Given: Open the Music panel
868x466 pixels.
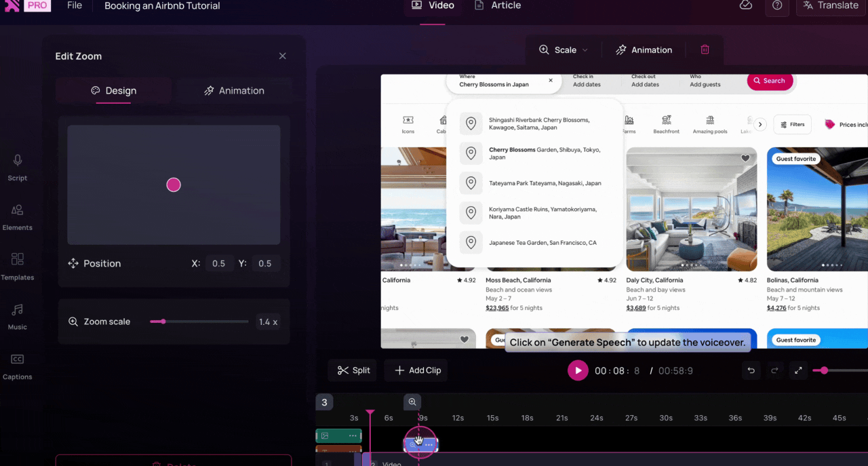Looking at the screenshot, I should 18,317.
